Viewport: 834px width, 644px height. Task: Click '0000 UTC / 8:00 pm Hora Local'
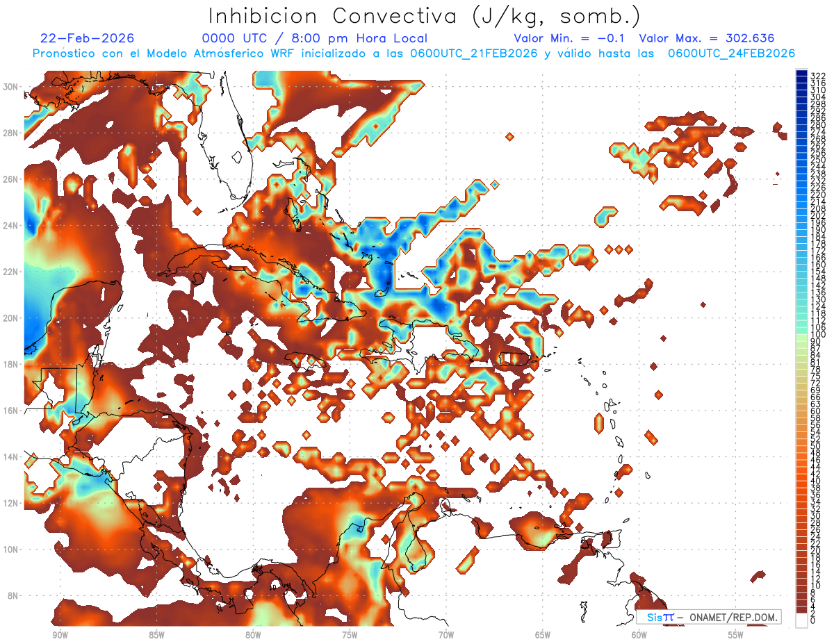(314, 38)
